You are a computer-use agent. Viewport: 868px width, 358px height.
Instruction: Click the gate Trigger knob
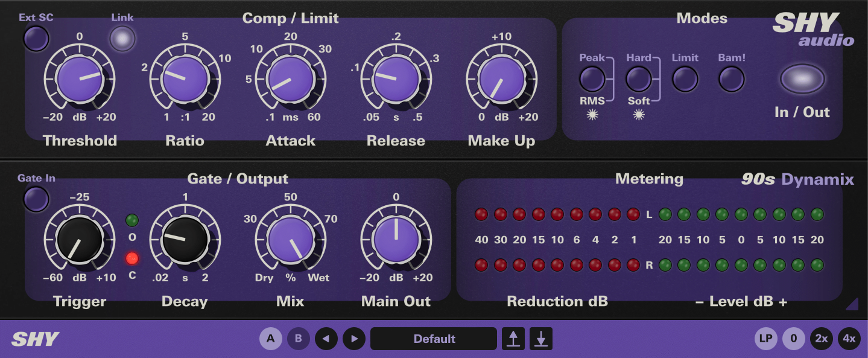(x=80, y=240)
